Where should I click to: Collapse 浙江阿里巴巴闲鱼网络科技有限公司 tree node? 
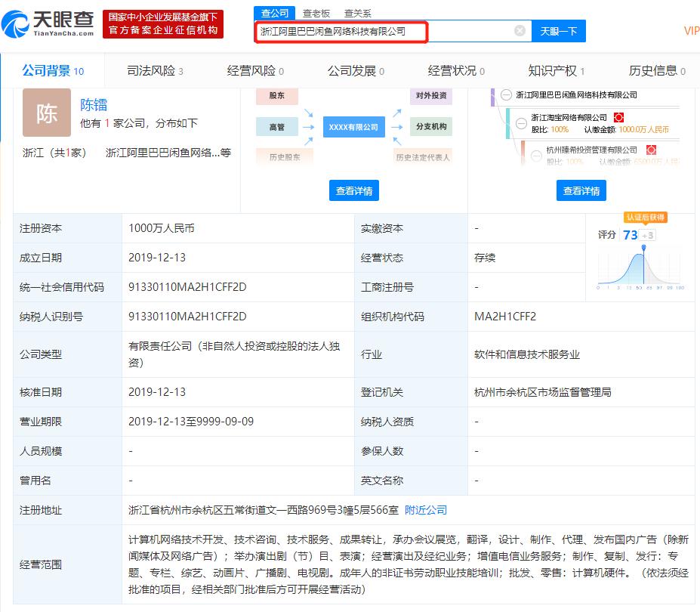506,94
